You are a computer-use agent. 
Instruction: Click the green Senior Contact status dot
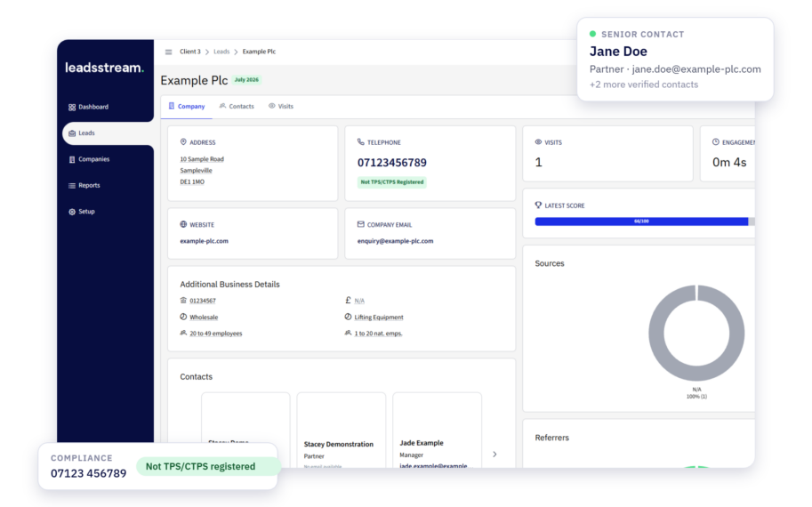click(593, 34)
